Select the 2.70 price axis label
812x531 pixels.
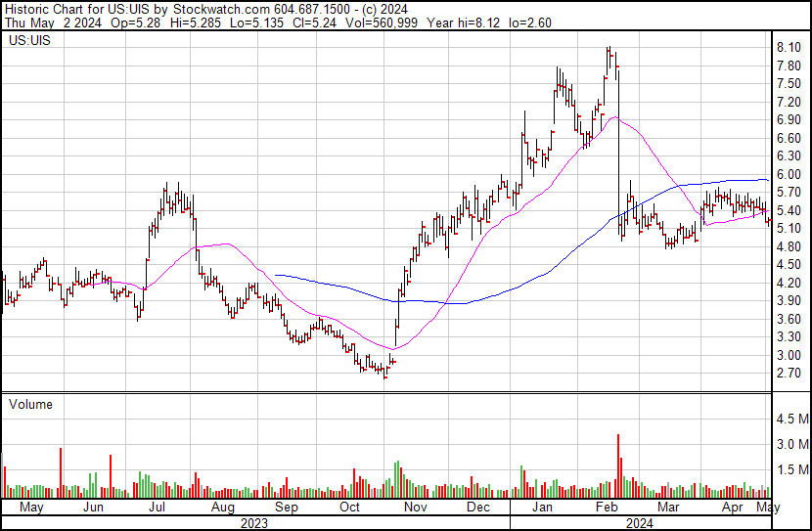pos(789,374)
